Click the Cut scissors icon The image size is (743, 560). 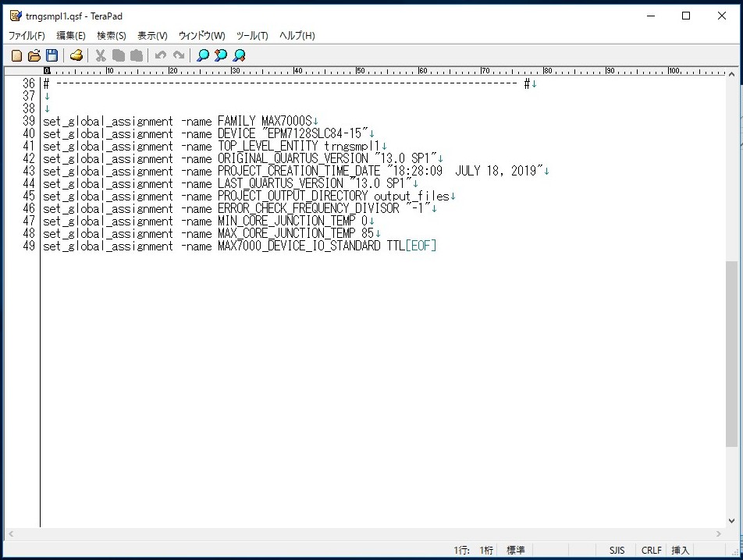pos(101,56)
